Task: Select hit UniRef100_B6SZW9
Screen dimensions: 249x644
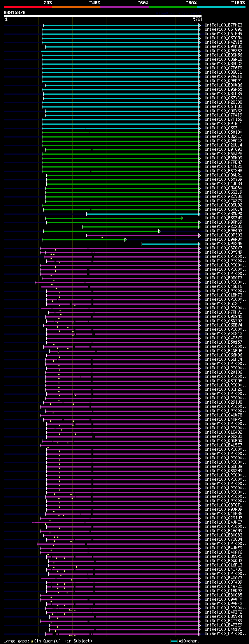Action: 223,218
